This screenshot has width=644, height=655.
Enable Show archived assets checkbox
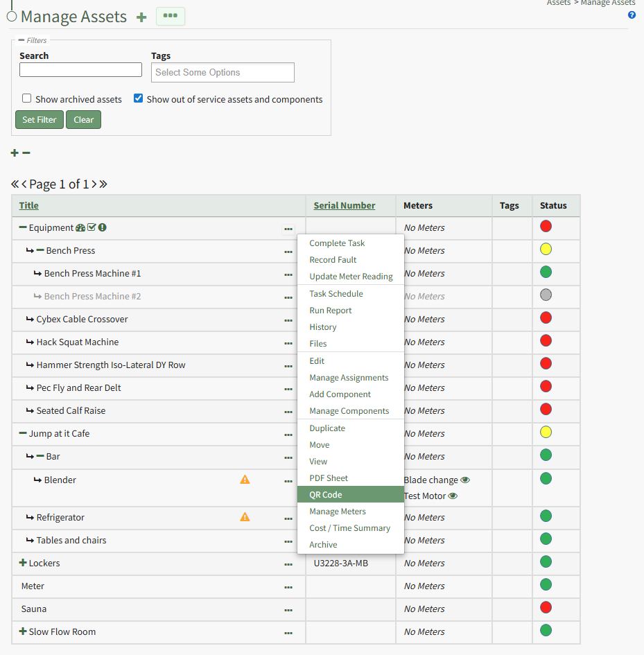(x=26, y=98)
